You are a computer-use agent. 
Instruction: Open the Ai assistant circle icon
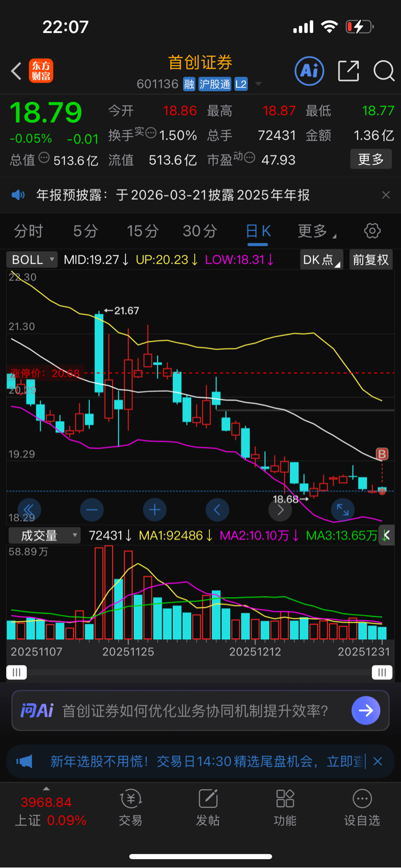point(310,71)
